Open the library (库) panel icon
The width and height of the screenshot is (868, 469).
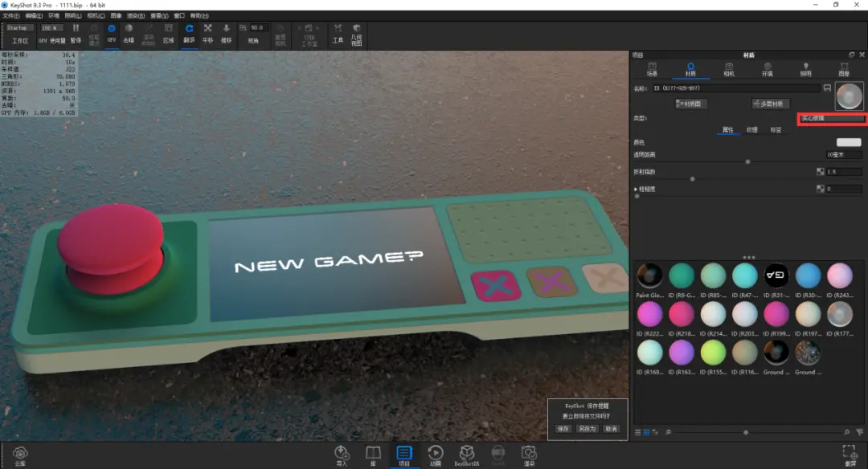tap(373, 455)
